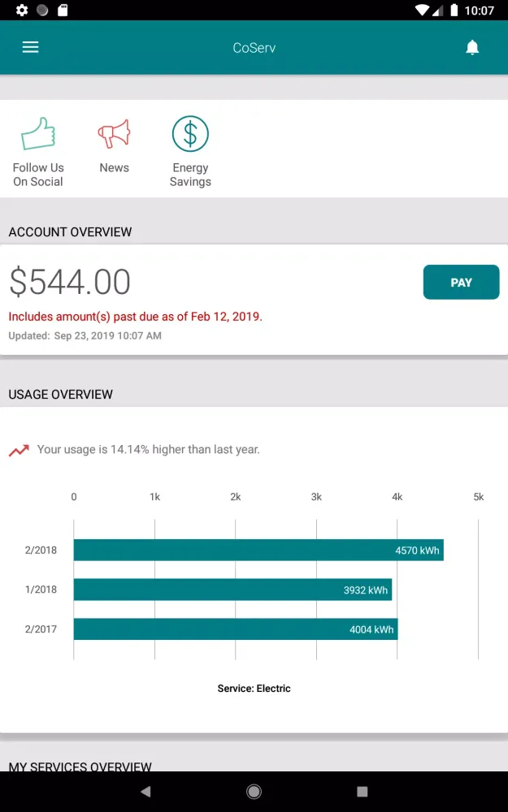The image size is (508, 812).
Task: Tap the notifications bell icon
Action: (x=471, y=47)
